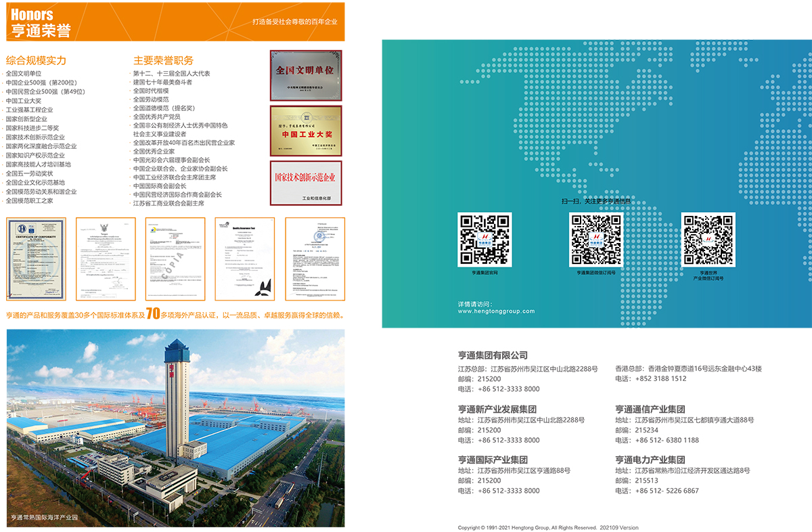Image resolution: width=812 pixels, height=532 pixels.
Task: Click the 亨通电力产业集团 heading
Action: click(650, 460)
